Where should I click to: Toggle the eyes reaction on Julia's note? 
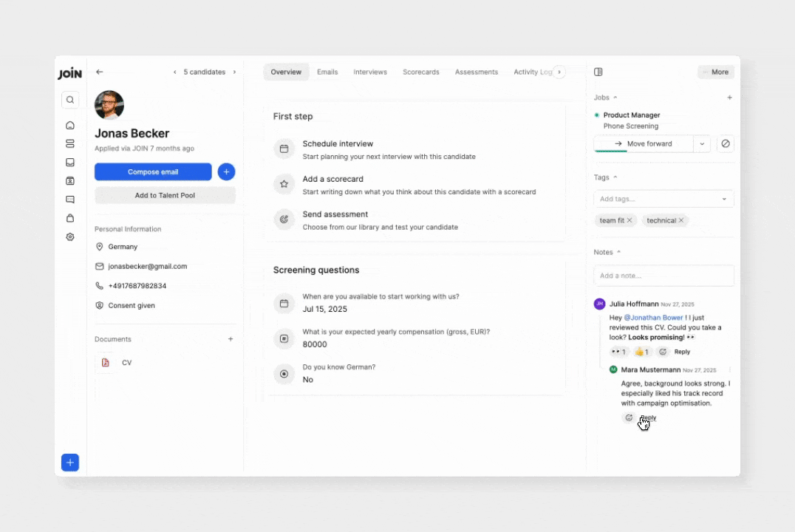618,352
